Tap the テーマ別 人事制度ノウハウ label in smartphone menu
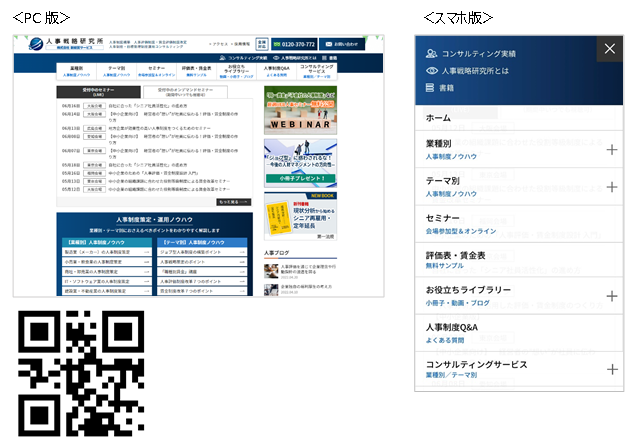 451,186
